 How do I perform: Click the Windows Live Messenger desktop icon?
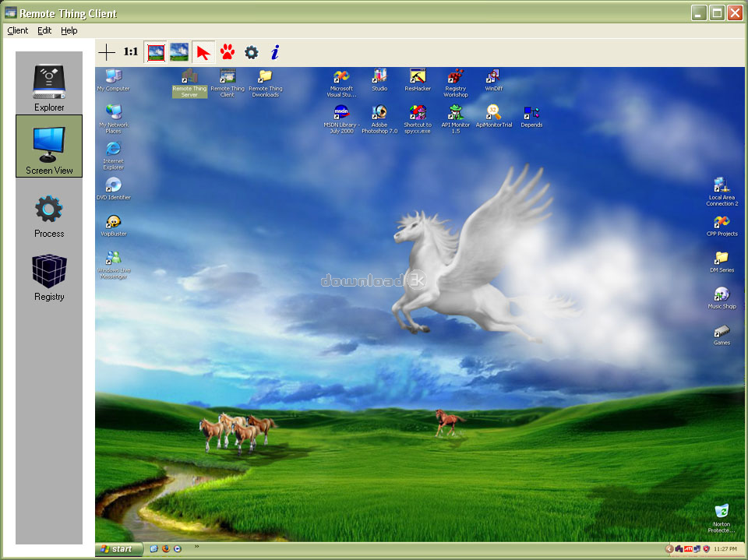point(114,264)
